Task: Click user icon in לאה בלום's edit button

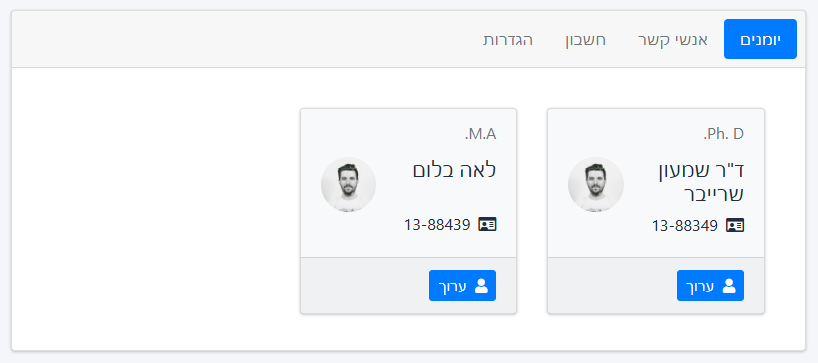Action: 481,285
